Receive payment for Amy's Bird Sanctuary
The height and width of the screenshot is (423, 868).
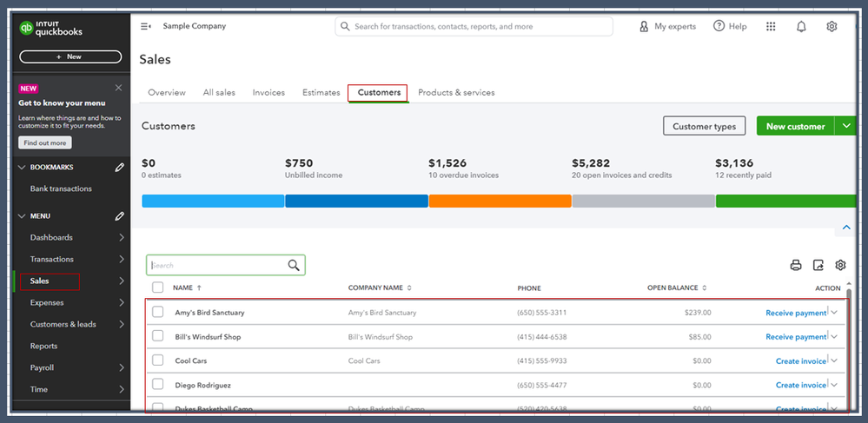(796, 313)
